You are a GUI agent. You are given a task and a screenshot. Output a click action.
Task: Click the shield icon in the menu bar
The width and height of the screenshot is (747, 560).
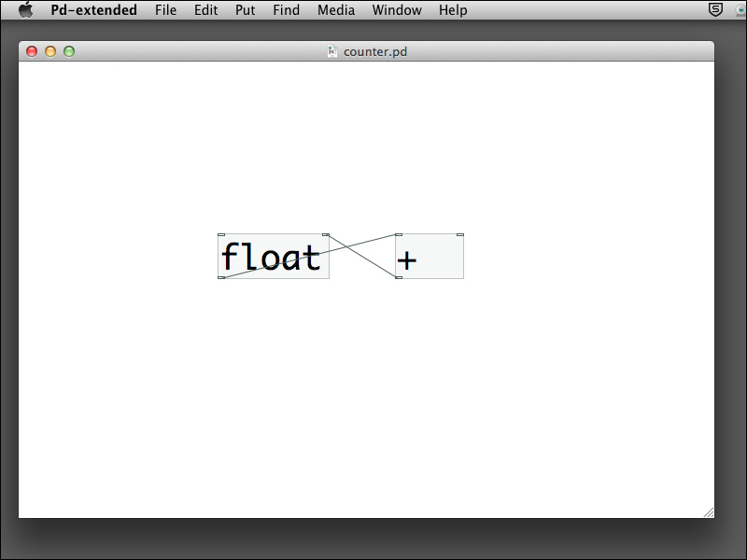[715, 10]
